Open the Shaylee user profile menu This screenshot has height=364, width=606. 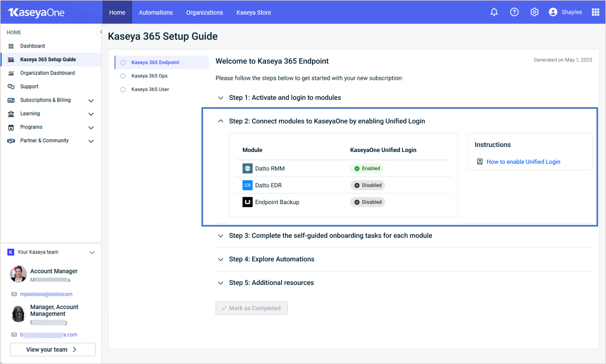point(565,12)
